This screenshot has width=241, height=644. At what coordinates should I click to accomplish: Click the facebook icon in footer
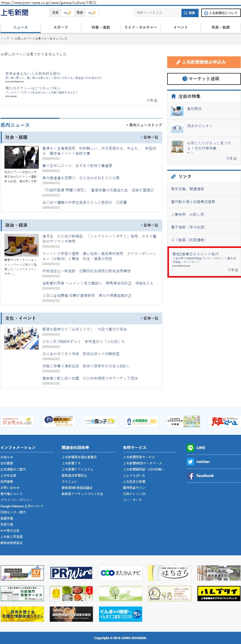[x=190, y=476]
